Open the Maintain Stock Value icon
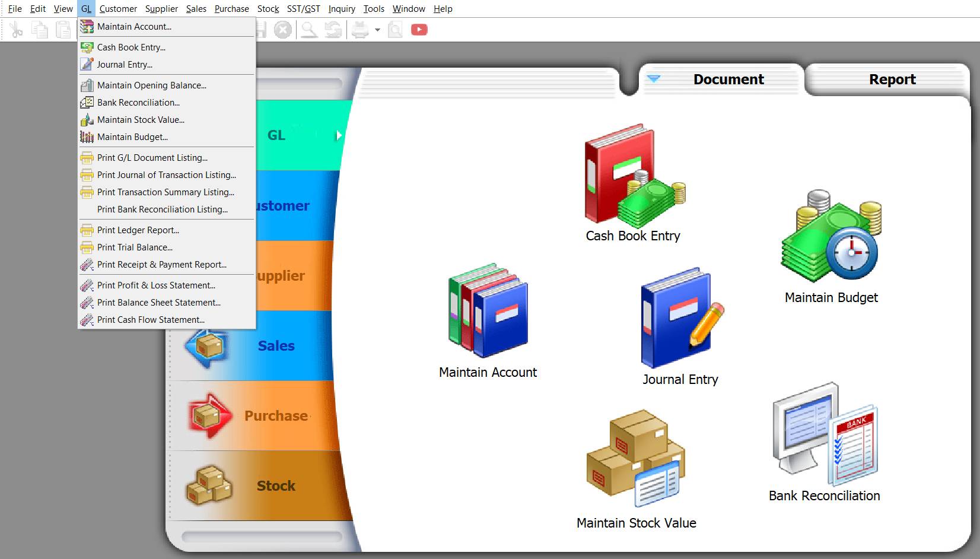This screenshot has height=559, width=980. [635, 460]
